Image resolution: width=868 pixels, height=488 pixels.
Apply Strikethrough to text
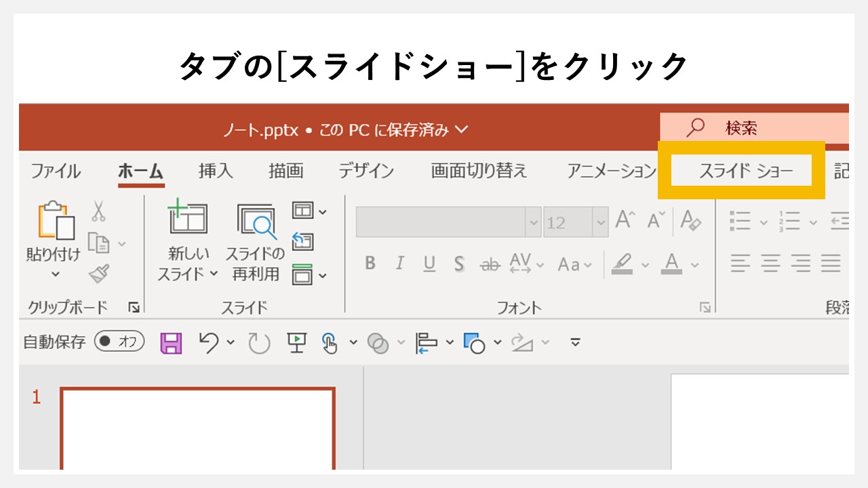459,264
